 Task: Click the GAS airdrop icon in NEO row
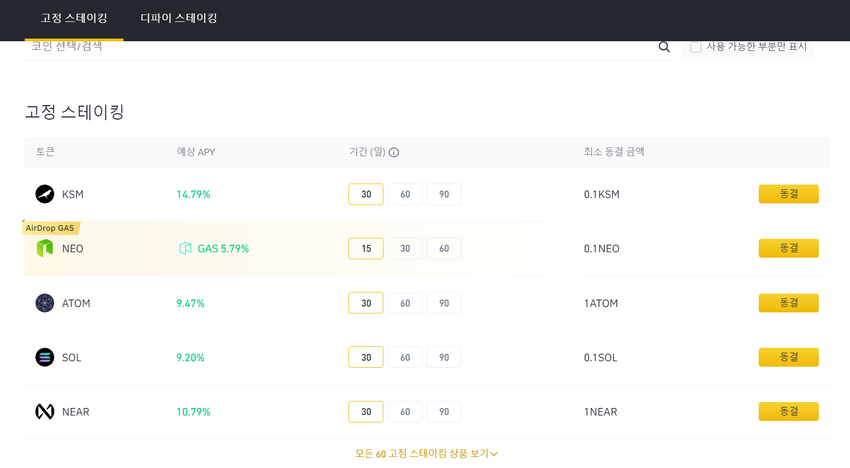tap(185, 248)
